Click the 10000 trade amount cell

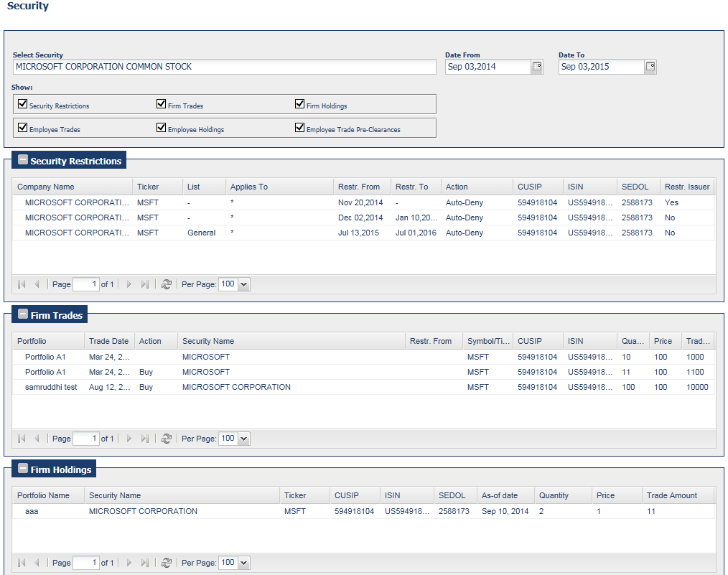click(697, 387)
